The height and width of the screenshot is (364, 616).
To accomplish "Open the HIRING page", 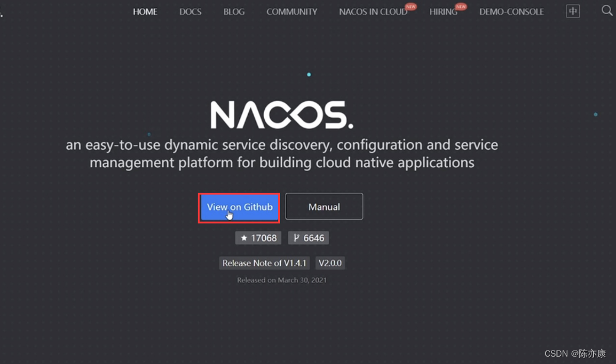I will click(x=443, y=12).
